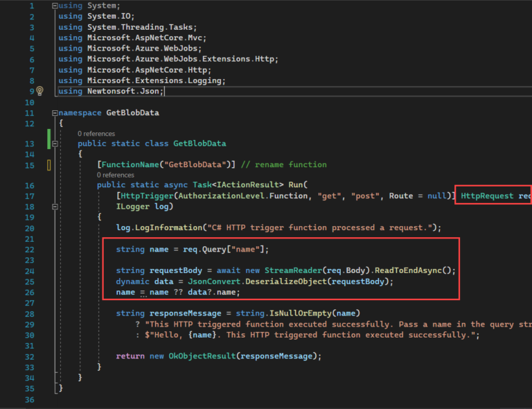This screenshot has height=409, width=532.
Task: Click the HttpRequest type in red box
Action: coord(488,196)
